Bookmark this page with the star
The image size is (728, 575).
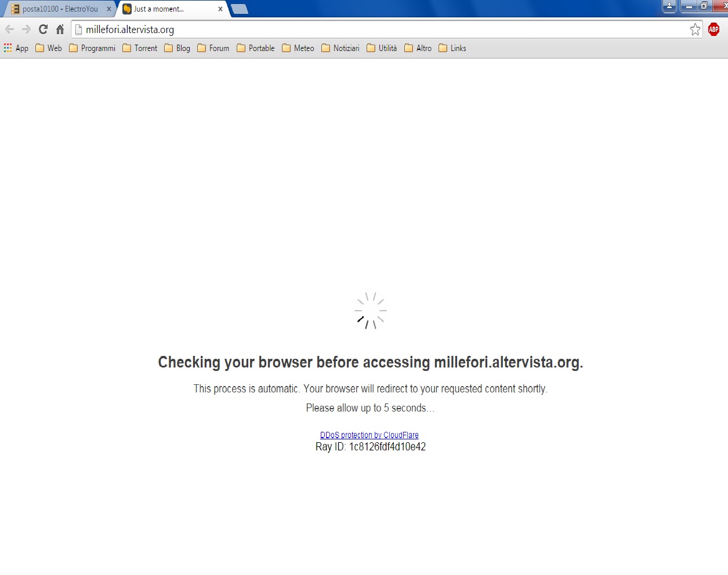coord(695,30)
